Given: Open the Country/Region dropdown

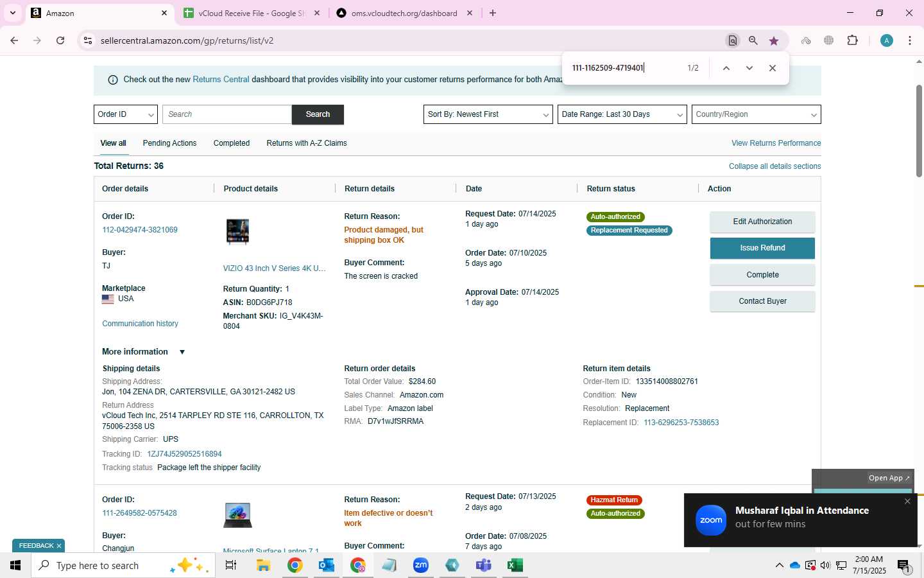Looking at the screenshot, I should [757, 114].
